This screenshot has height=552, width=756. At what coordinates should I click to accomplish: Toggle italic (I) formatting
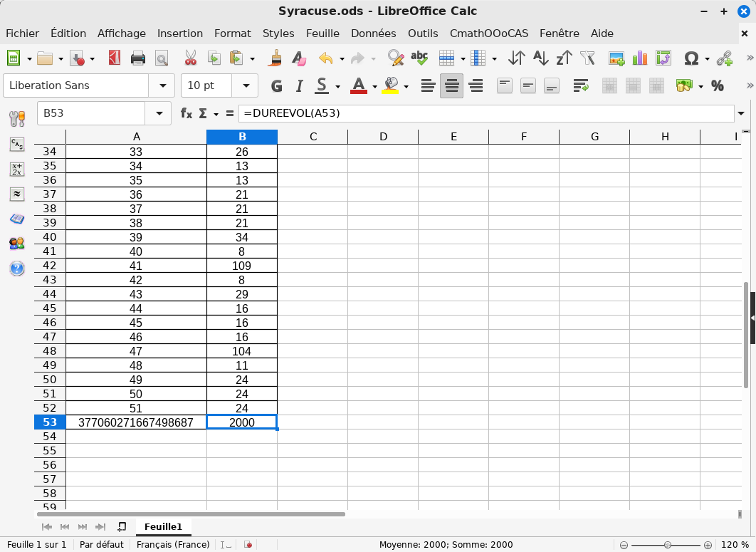pos(299,86)
